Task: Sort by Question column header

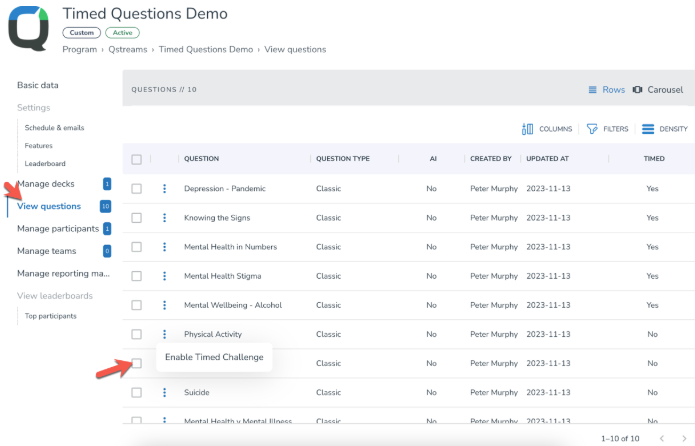Action: (201, 159)
